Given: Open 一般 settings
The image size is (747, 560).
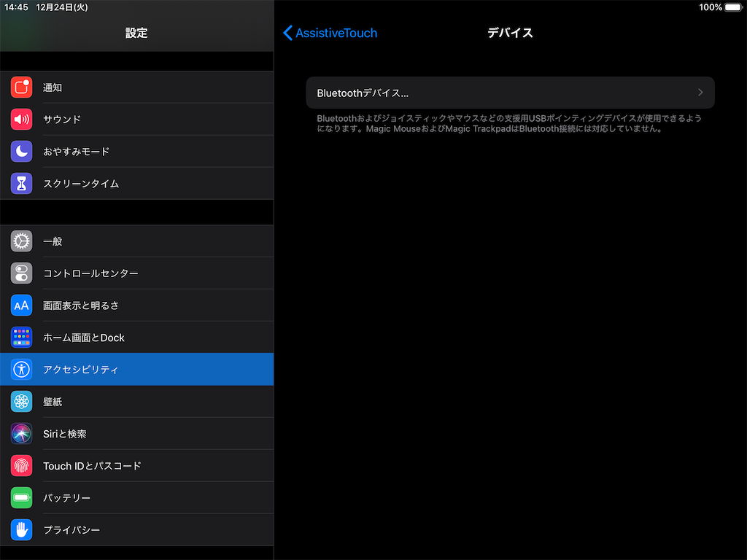Looking at the screenshot, I should pyautogui.click(x=136, y=241).
